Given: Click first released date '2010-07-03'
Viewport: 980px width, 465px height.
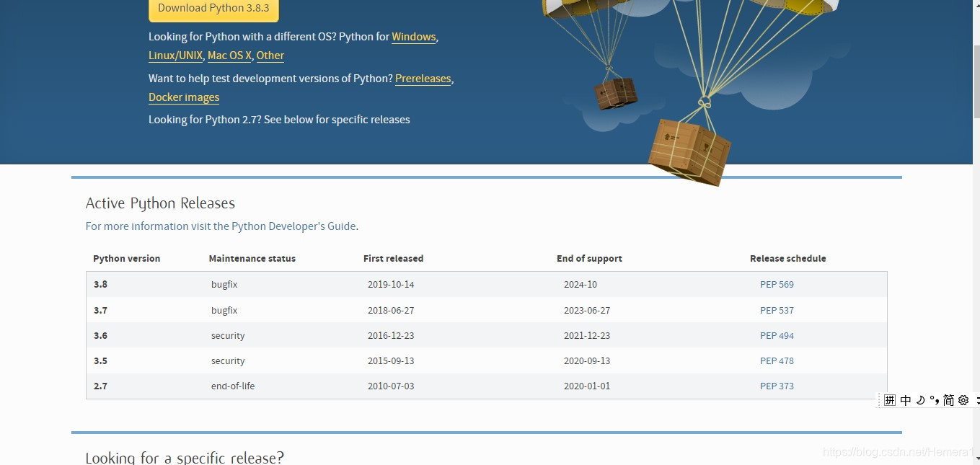Looking at the screenshot, I should (391, 386).
